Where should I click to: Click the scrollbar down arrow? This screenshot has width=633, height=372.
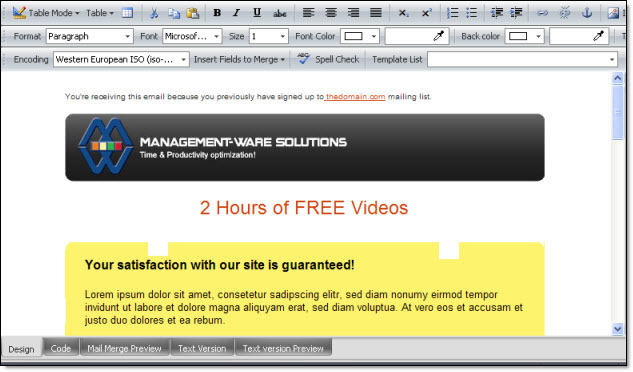[618, 329]
